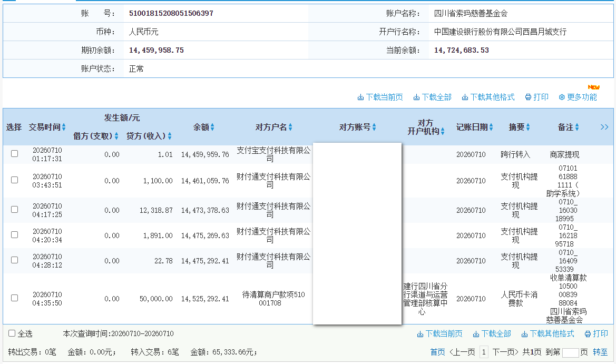Go to 首页 first page
The image size is (616, 364).
click(438, 352)
